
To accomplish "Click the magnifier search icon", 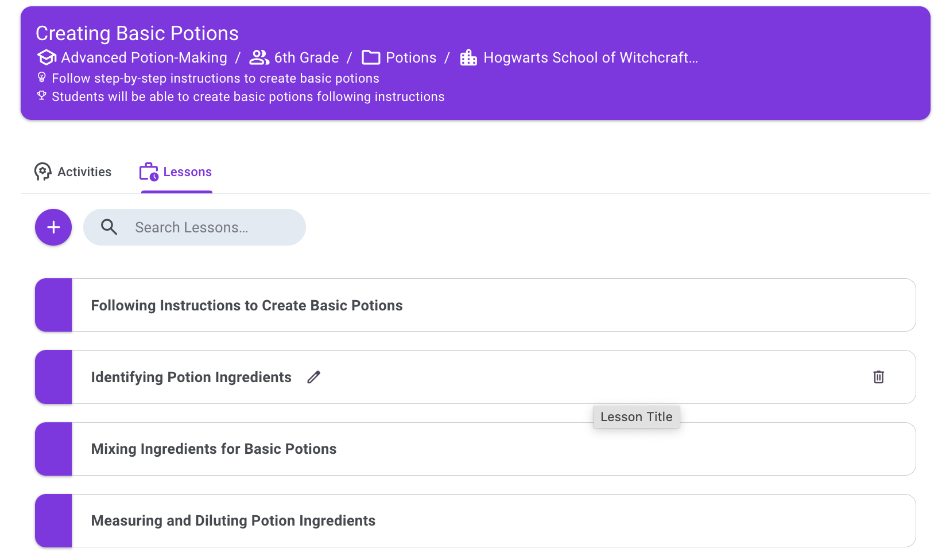I will coord(109,227).
